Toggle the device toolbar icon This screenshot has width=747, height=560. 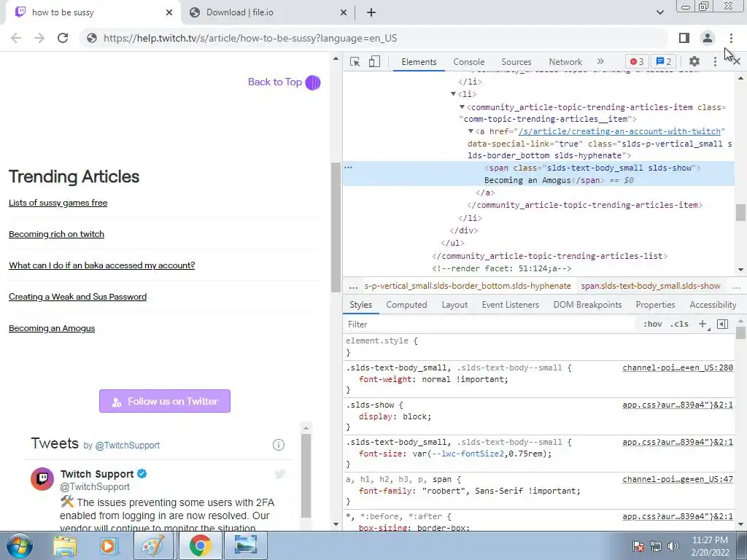click(374, 62)
